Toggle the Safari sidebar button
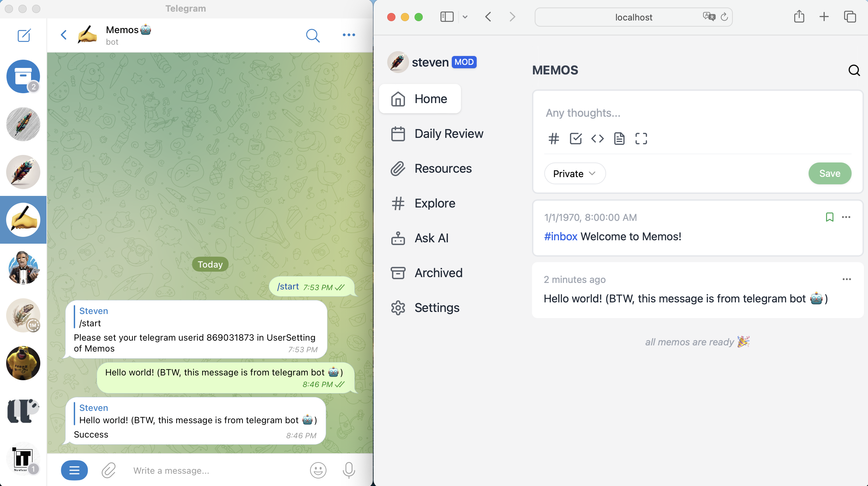 coord(447,17)
